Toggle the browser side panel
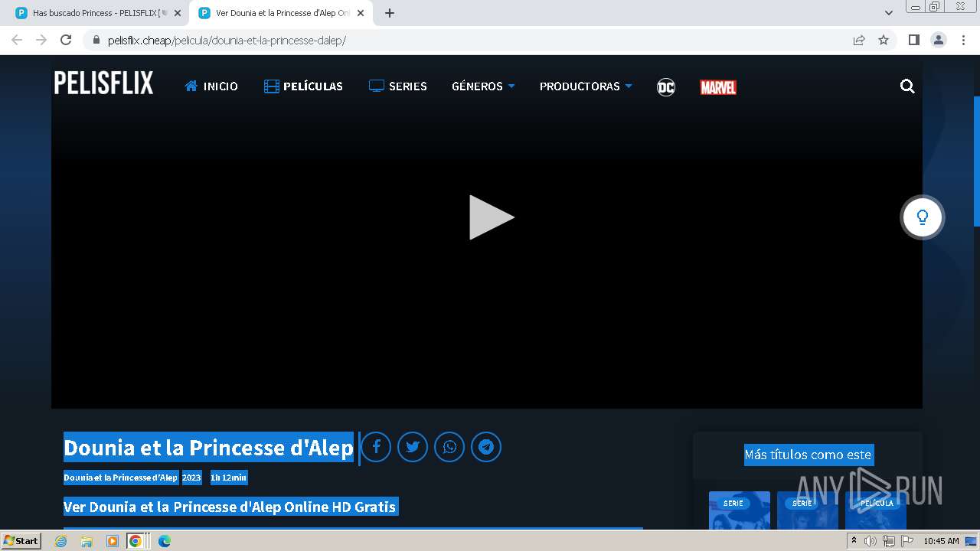Image resolution: width=980 pixels, height=551 pixels. [913, 40]
